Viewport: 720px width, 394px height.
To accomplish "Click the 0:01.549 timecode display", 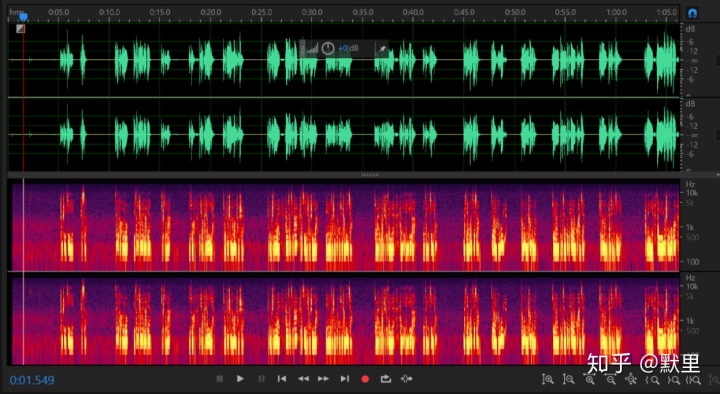I will (x=32, y=380).
